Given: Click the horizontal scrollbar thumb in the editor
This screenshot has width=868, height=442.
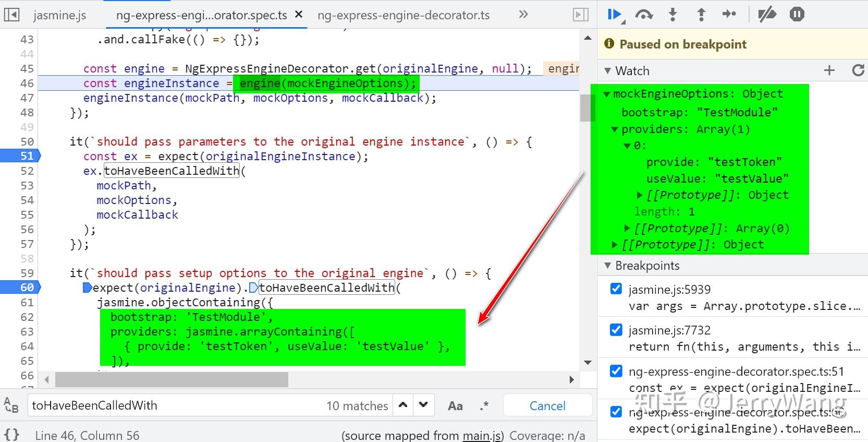Looking at the screenshot, I should [x=172, y=379].
